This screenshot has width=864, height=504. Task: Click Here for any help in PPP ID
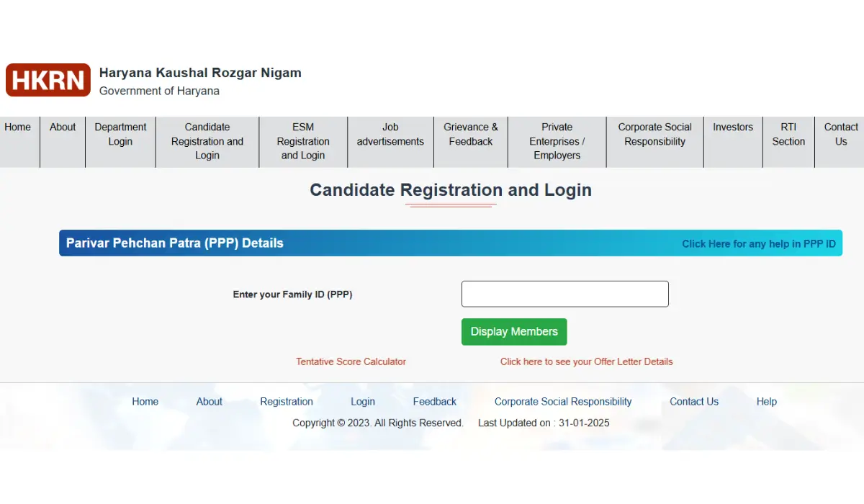click(x=759, y=243)
